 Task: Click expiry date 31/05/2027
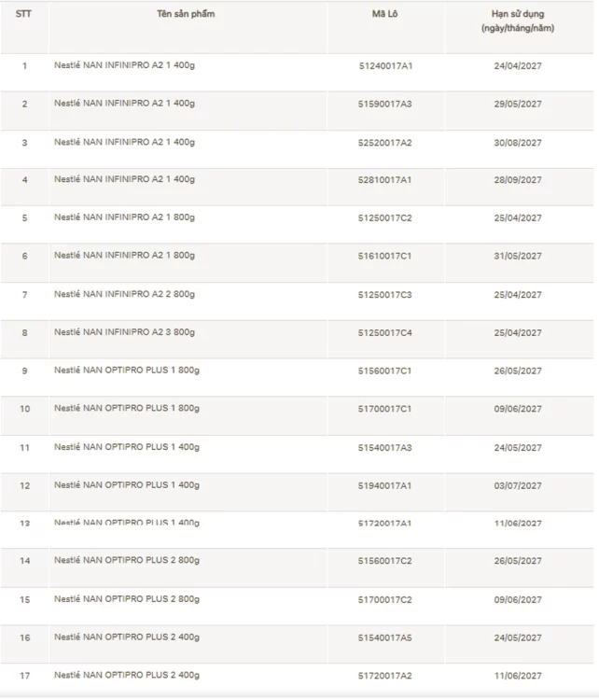pos(518,257)
